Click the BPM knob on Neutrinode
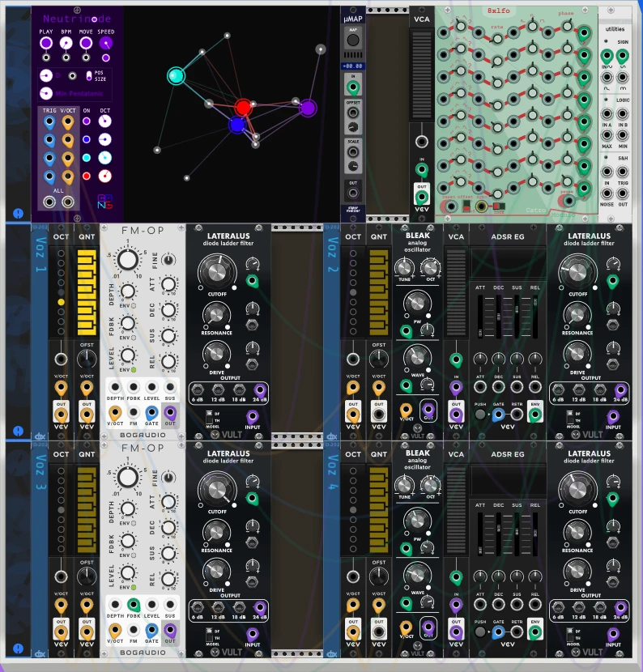Viewport: 643px width, 672px height. click(x=66, y=43)
